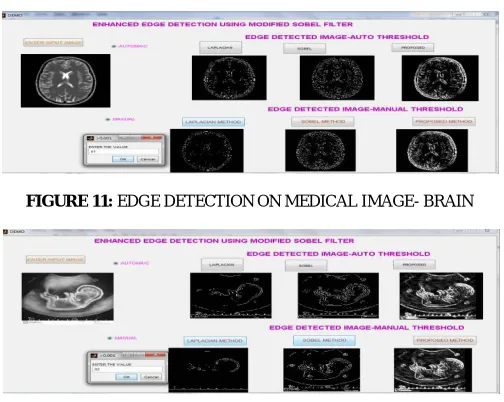
Task: Select the fetus Sobel manual-threshold result image
Action: 322,370
